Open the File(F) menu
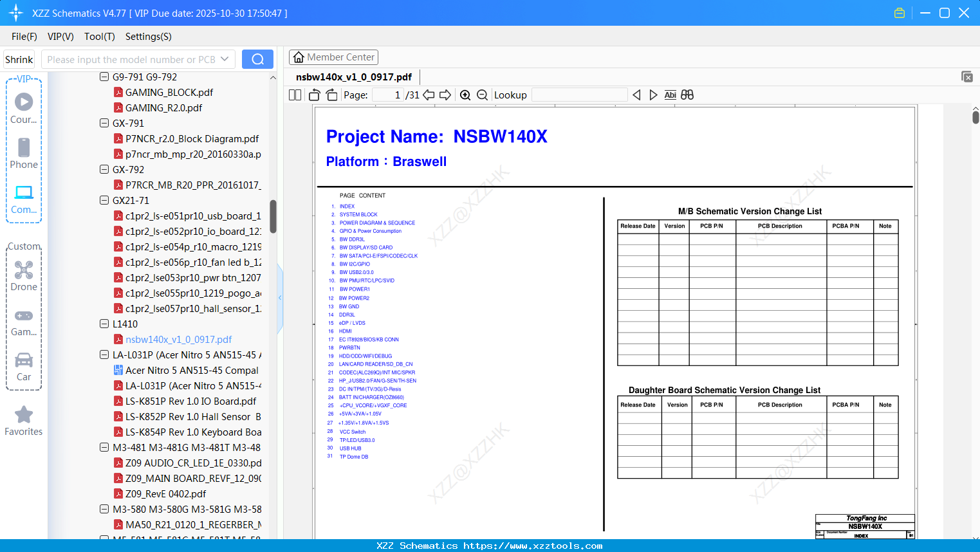This screenshot has height=552, width=980. point(24,37)
